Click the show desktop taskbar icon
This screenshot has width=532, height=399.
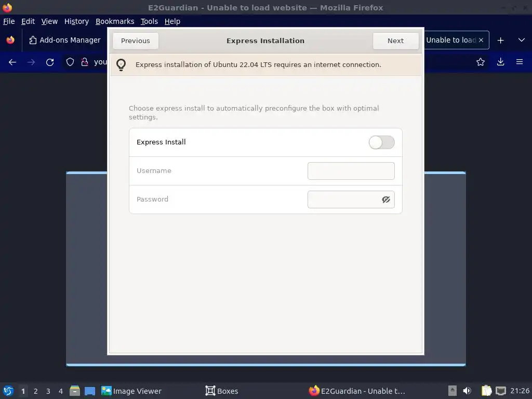coord(90,391)
